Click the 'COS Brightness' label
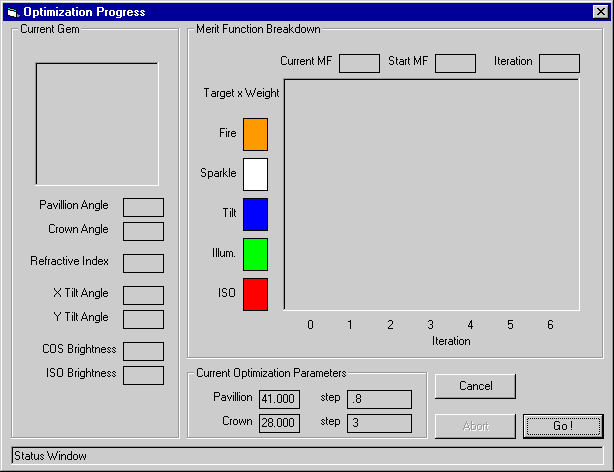The height and width of the screenshot is (472, 614). pos(79,349)
